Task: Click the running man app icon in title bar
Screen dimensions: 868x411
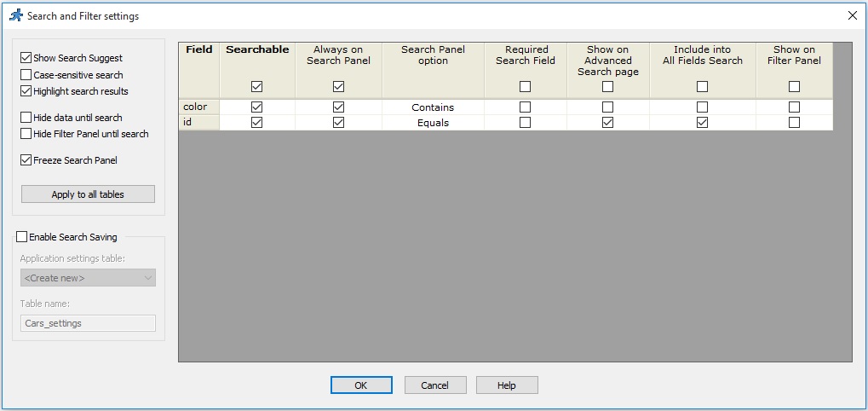Action: click(x=16, y=15)
